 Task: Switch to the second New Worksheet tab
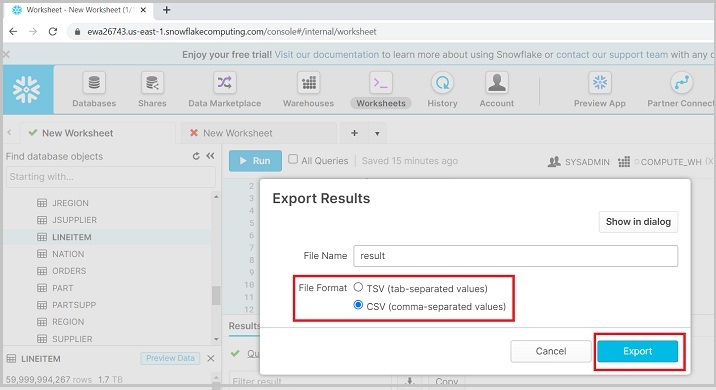[237, 133]
